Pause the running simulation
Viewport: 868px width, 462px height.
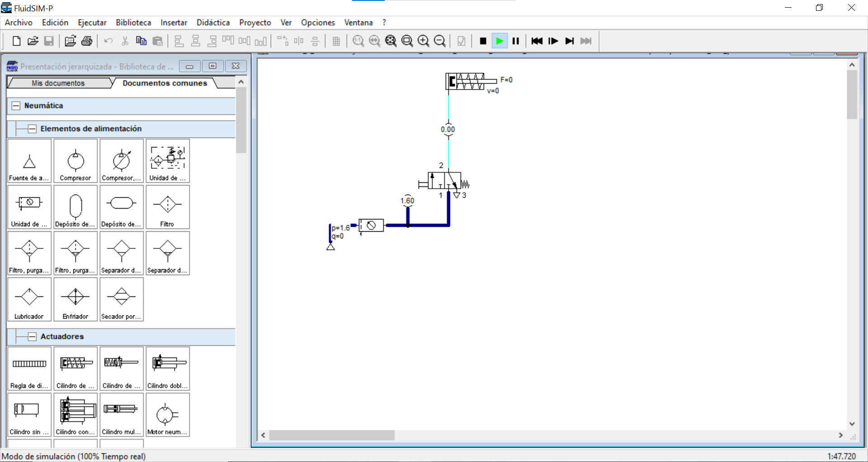tap(516, 41)
